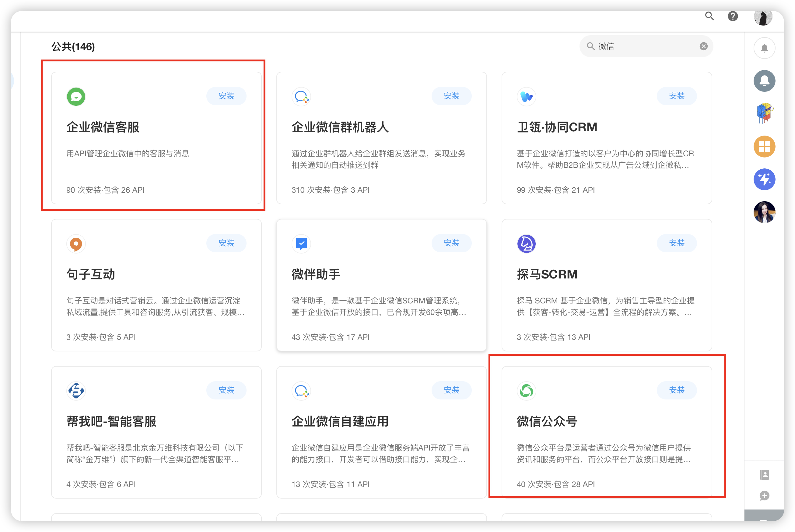795x532 pixels.
Task: Install the 微信公众号 connector
Action: [677, 390]
